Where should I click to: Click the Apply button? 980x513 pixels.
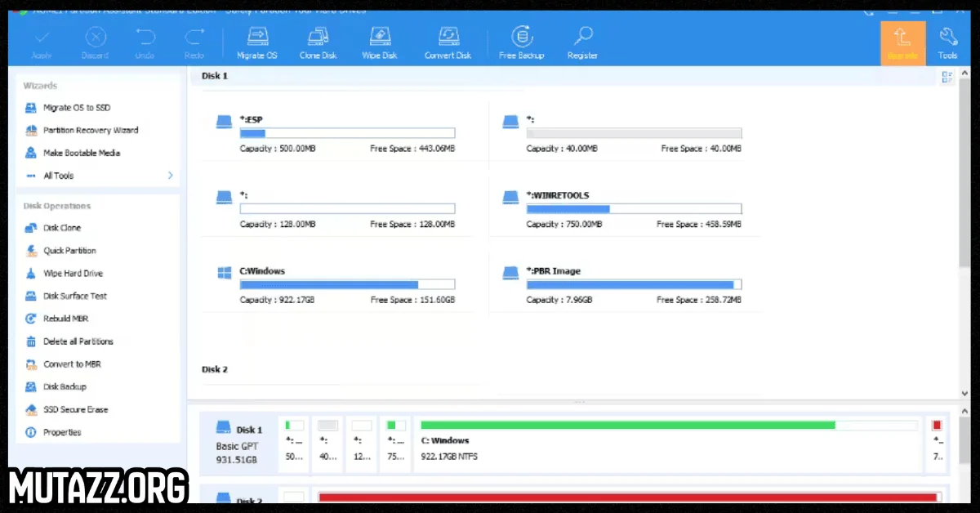coord(42,41)
